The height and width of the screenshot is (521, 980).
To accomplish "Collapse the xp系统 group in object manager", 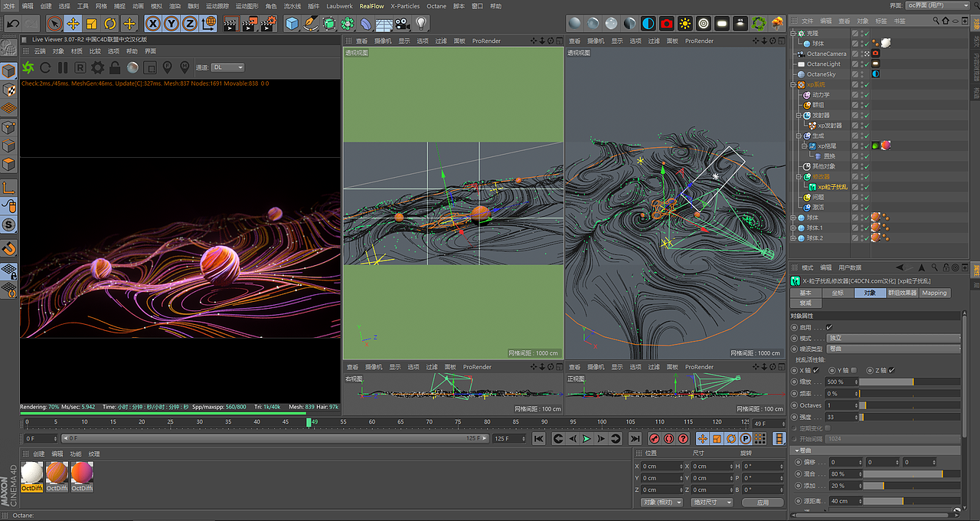I will coord(795,83).
